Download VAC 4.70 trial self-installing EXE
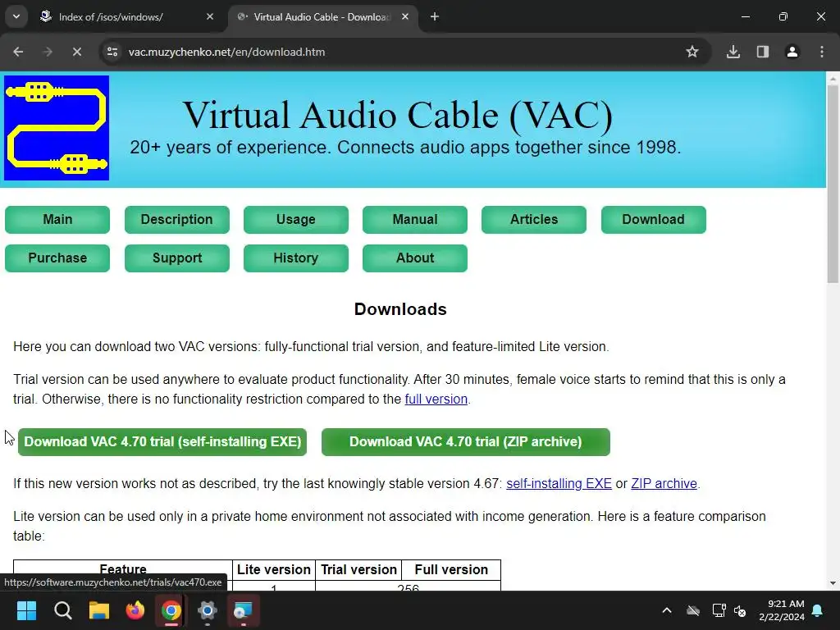Viewport: 840px width, 630px height. [162, 442]
